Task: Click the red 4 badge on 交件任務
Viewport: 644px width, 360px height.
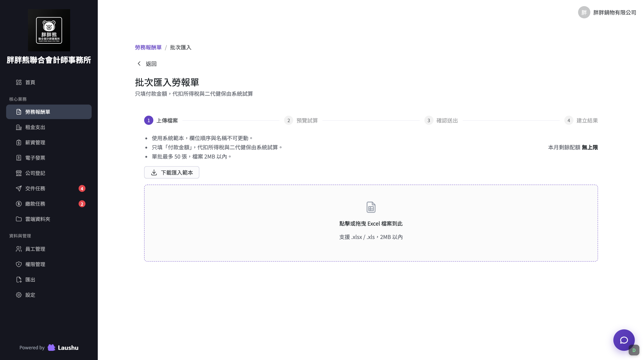Action: (x=82, y=188)
